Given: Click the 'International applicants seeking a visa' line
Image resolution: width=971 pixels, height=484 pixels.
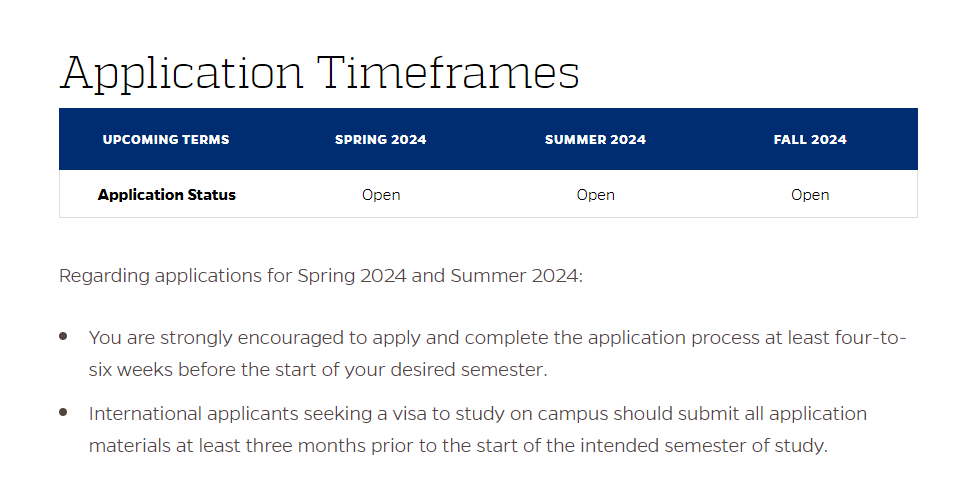Looking at the screenshot, I should click(477, 413).
